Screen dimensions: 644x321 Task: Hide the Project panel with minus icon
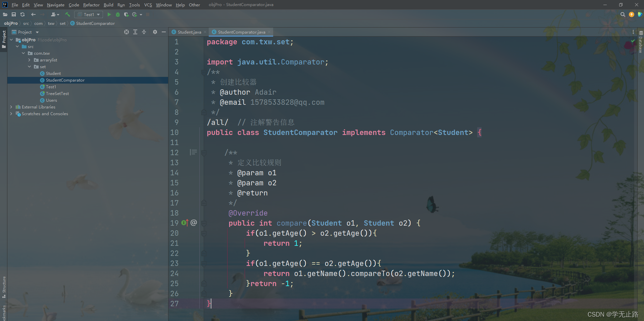(x=164, y=32)
